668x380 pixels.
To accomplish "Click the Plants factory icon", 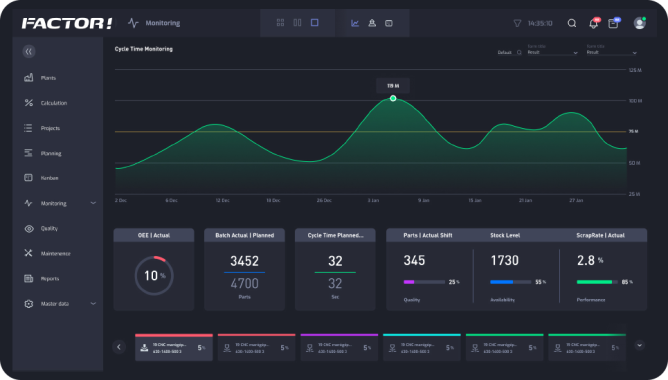I will 29,78.
